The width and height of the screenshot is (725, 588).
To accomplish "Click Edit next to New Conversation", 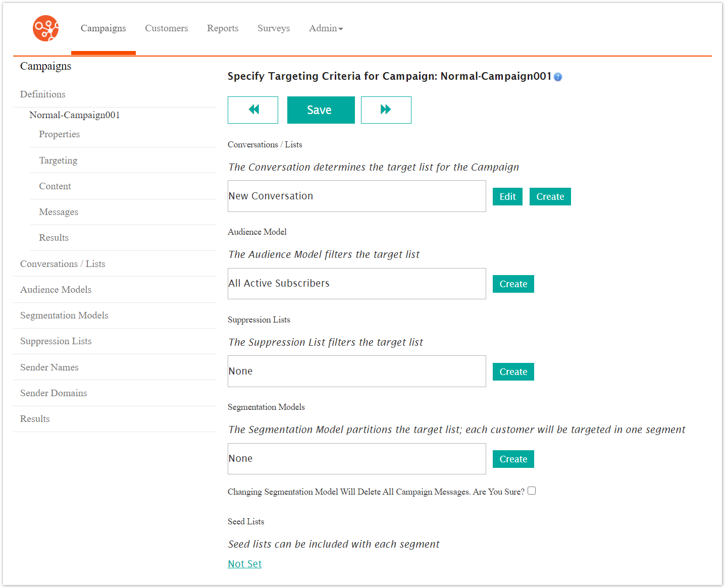I will [507, 197].
